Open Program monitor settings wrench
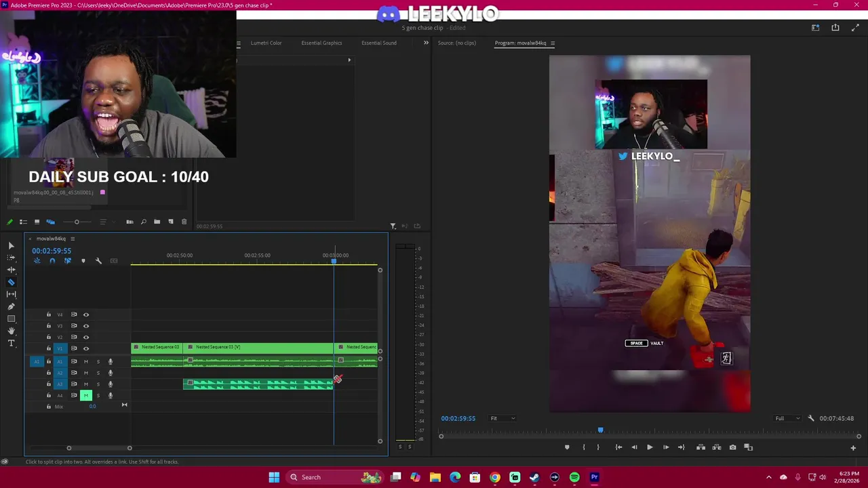 [811, 418]
